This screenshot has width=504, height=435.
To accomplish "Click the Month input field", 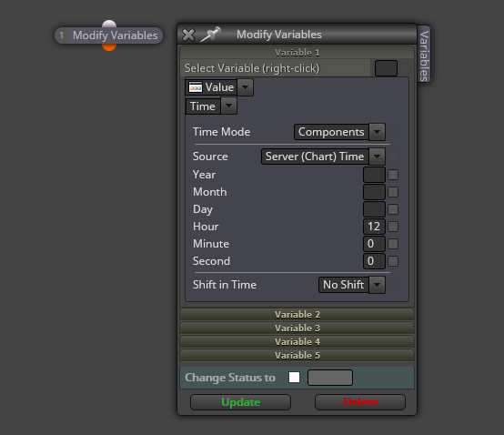I will [374, 192].
